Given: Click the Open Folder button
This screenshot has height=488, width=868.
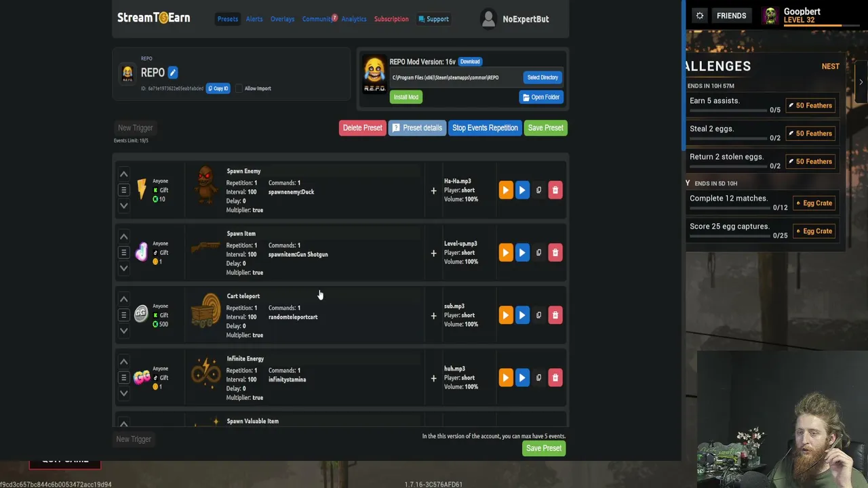Looking at the screenshot, I should point(541,97).
